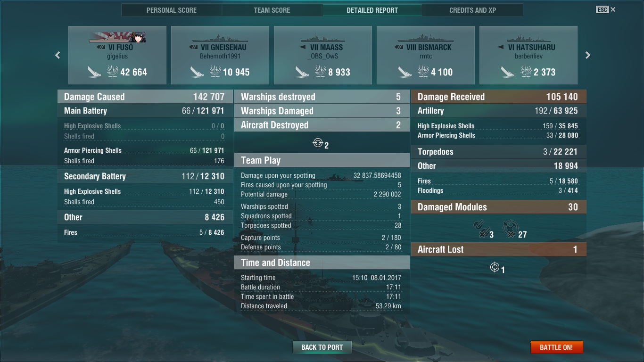Image resolution: width=644 pixels, height=362 pixels.
Task: Show previous ships with the left arrow
Action: pyautogui.click(x=58, y=55)
